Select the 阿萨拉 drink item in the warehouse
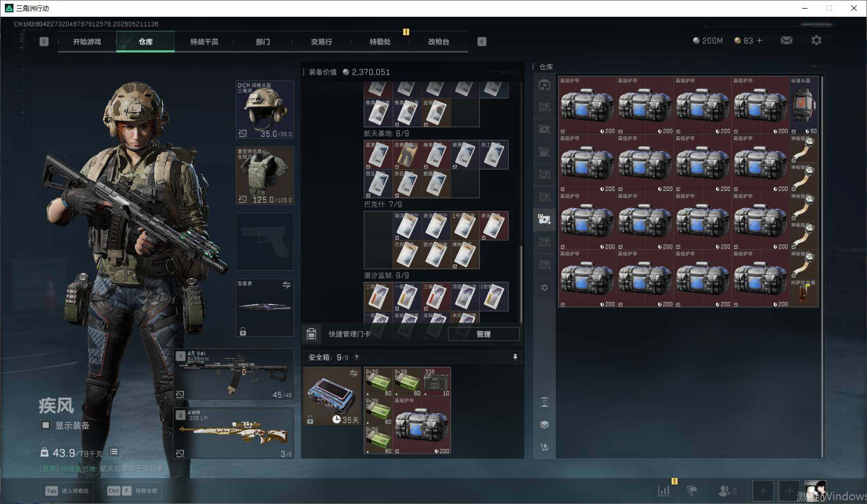 (x=804, y=292)
